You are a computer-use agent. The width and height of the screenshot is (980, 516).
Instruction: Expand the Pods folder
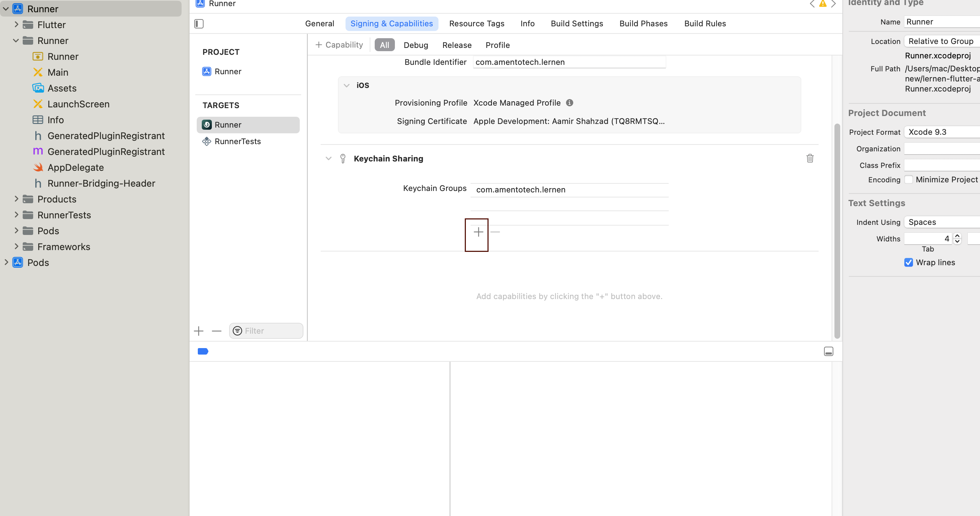[16, 231]
